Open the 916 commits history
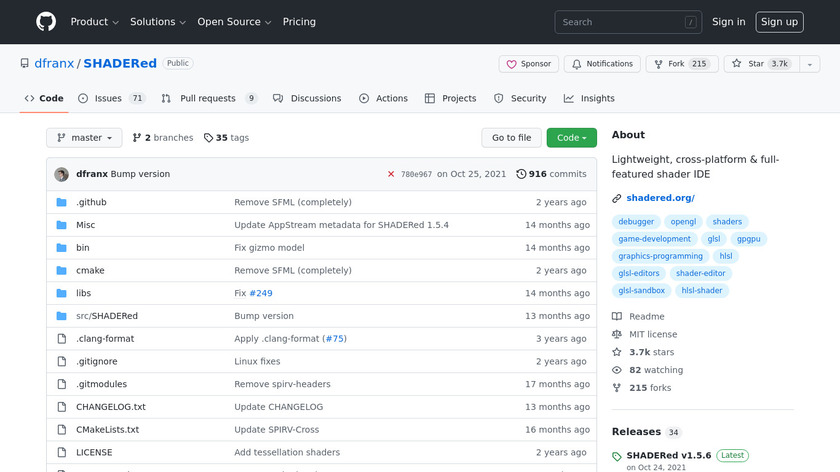This screenshot has width=840, height=472. pyautogui.click(x=551, y=174)
